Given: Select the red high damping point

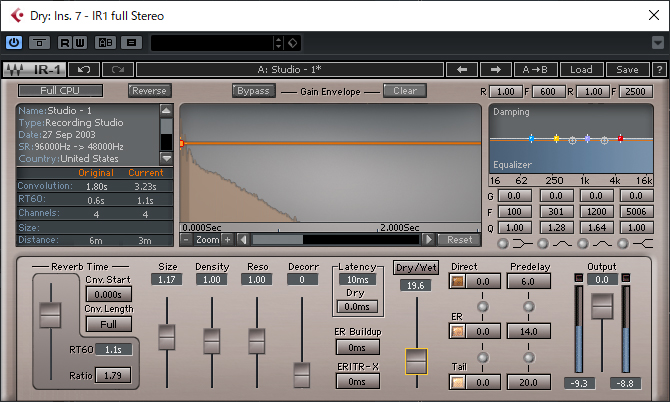Looking at the screenshot, I should [620, 138].
